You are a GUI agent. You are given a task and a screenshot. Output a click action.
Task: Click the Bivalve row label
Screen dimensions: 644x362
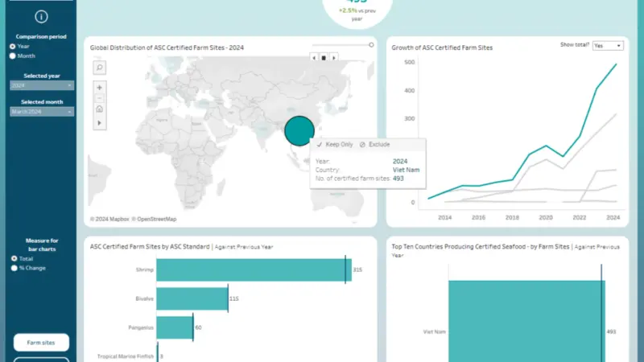coord(145,298)
